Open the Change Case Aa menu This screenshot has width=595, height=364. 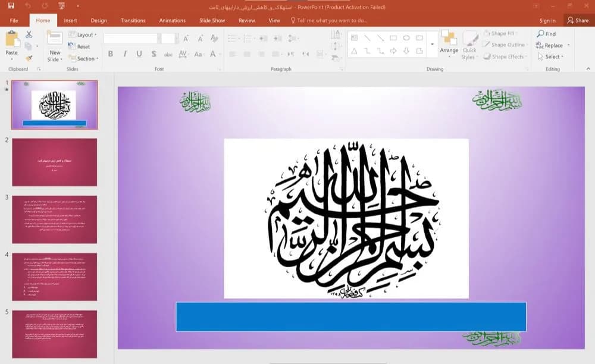198,54
